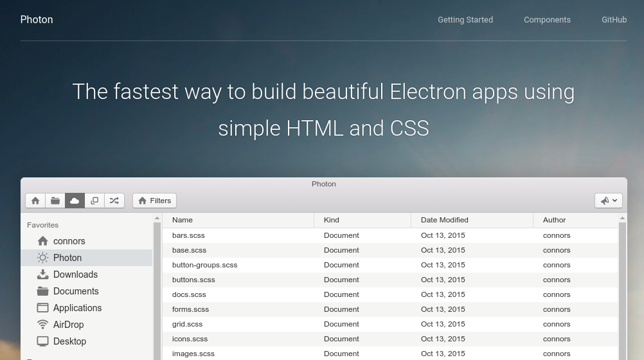644x360 pixels.
Task: Open the Getting Started page link
Action: (x=465, y=20)
